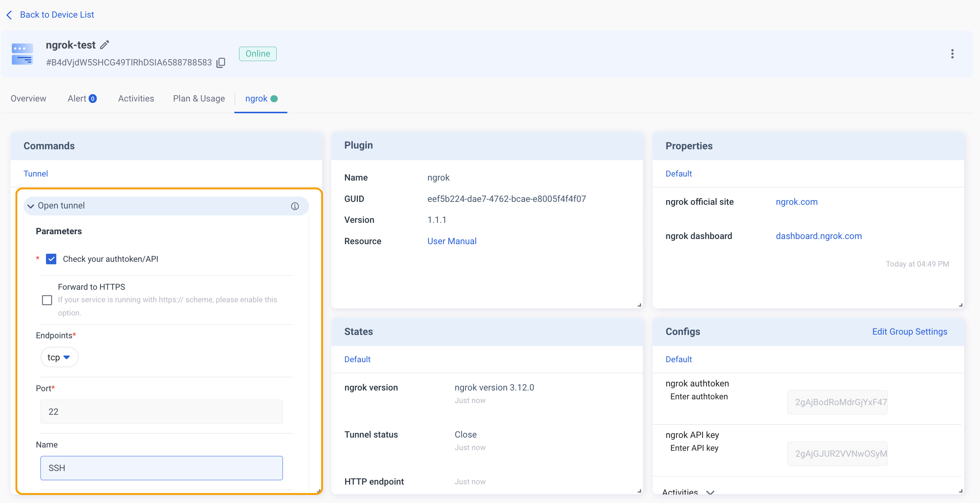This screenshot has width=980, height=503.
Task: Click the ngrok API key field
Action: point(837,454)
